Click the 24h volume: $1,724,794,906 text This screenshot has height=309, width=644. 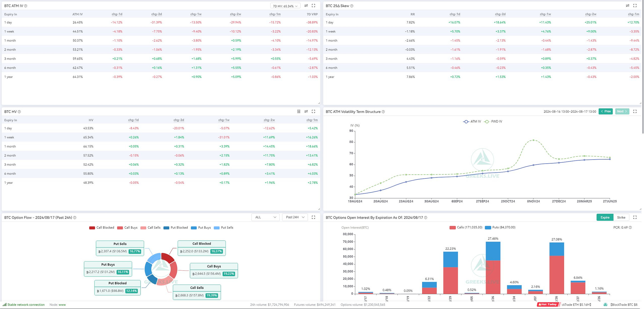tap(269, 305)
